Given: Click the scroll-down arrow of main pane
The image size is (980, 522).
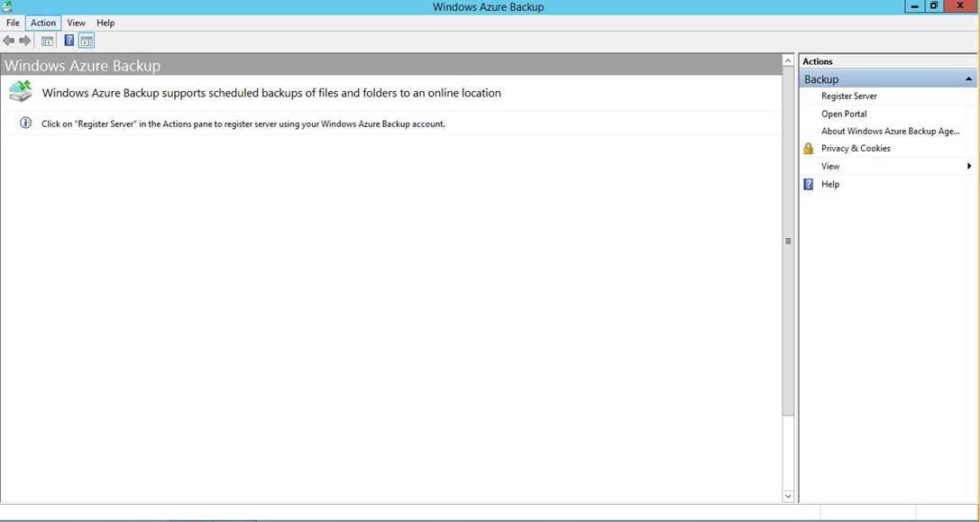Looking at the screenshot, I should (x=788, y=496).
